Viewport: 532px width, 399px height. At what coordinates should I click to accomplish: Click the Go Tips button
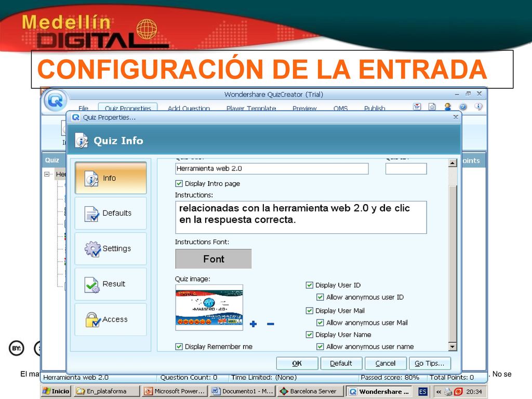(430, 363)
